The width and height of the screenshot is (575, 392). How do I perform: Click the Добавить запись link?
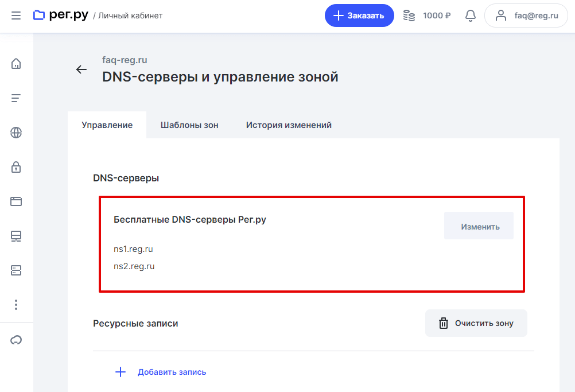click(172, 372)
